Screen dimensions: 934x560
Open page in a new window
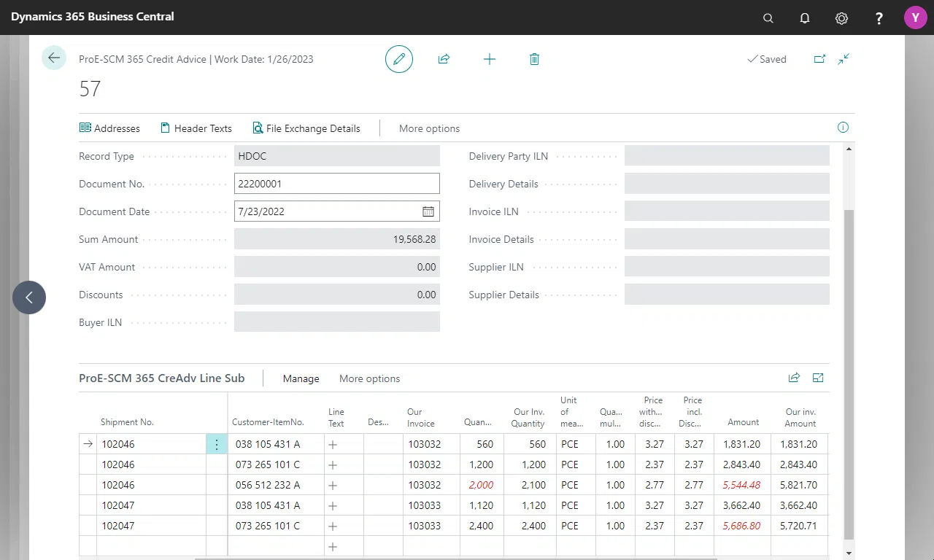[x=819, y=59]
